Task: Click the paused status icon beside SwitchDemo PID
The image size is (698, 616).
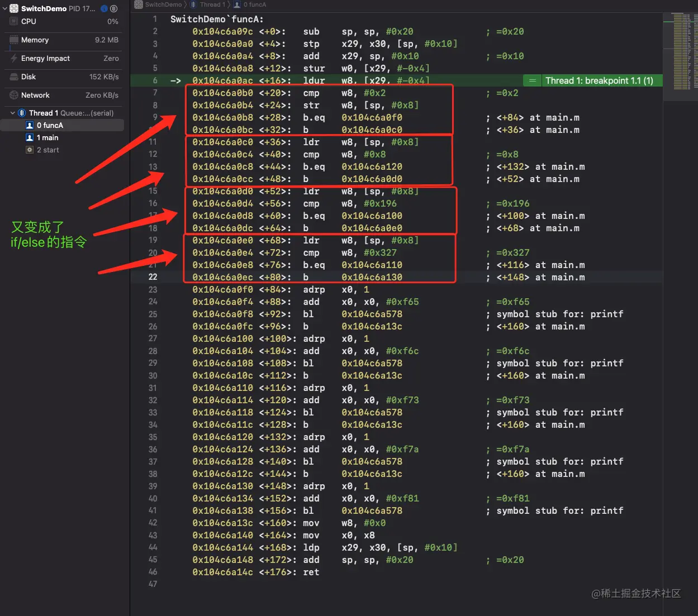Action: [x=113, y=8]
